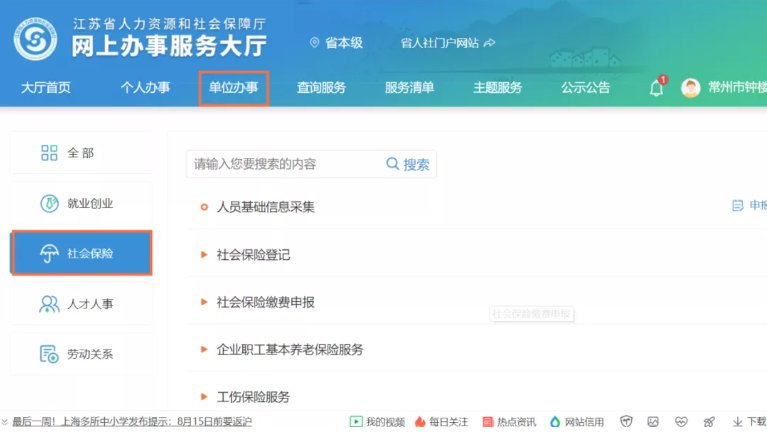Viewport: 767px width, 446px height.
Task: Expand the 社会保险缴费申报 triangle
Action: (x=204, y=302)
